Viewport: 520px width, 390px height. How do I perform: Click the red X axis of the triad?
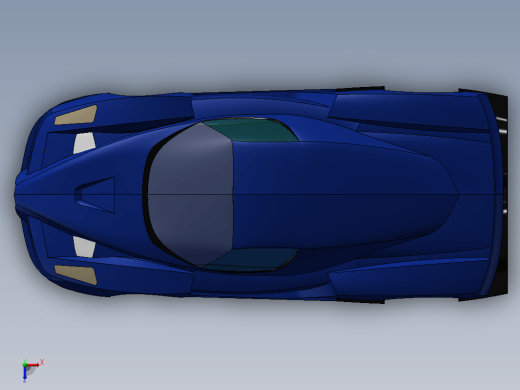(33, 365)
